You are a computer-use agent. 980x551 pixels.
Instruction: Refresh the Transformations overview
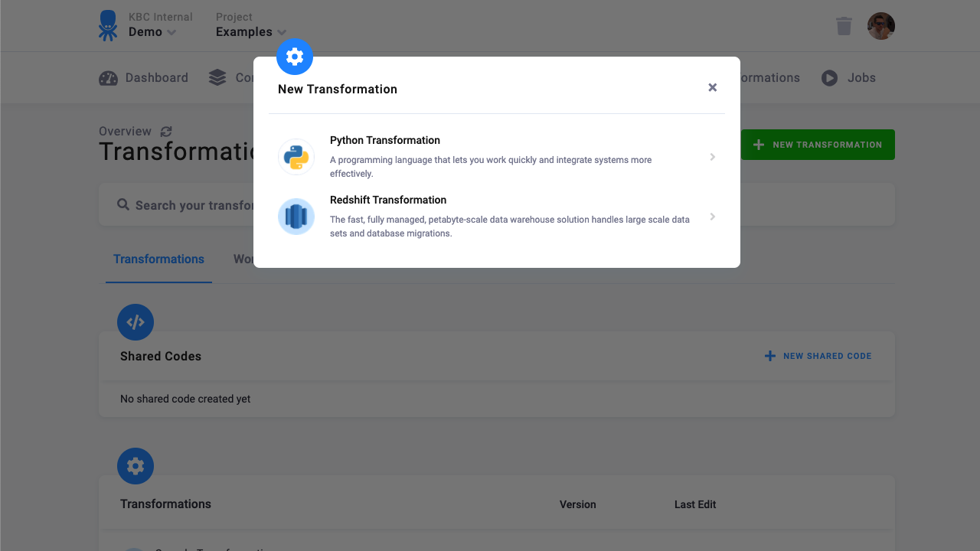click(x=166, y=131)
